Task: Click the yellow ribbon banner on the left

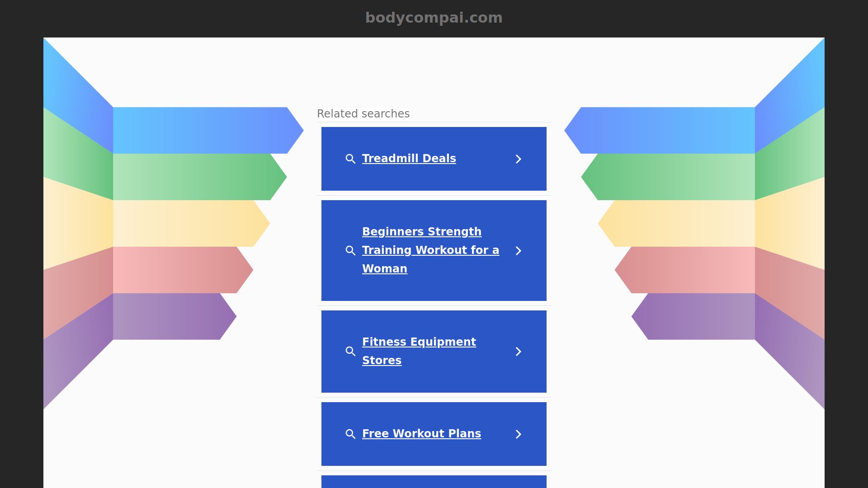Action: click(x=185, y=224)
